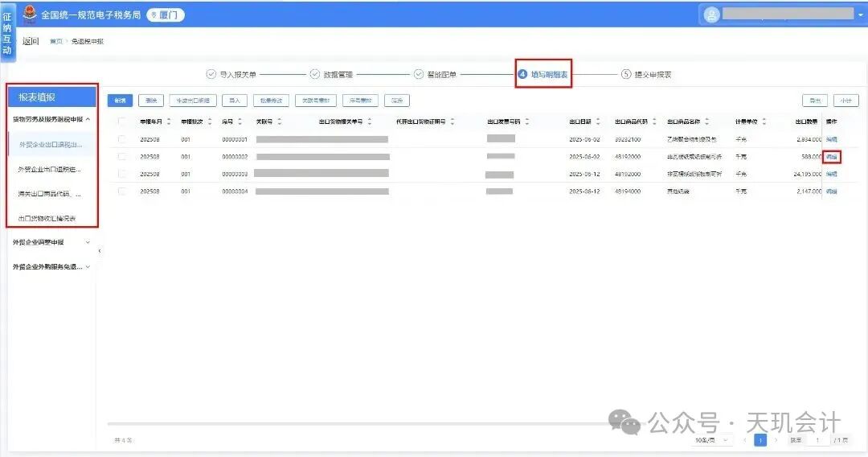
Task: Click the jump-to page input field
Action: click(x=817, y=440)
